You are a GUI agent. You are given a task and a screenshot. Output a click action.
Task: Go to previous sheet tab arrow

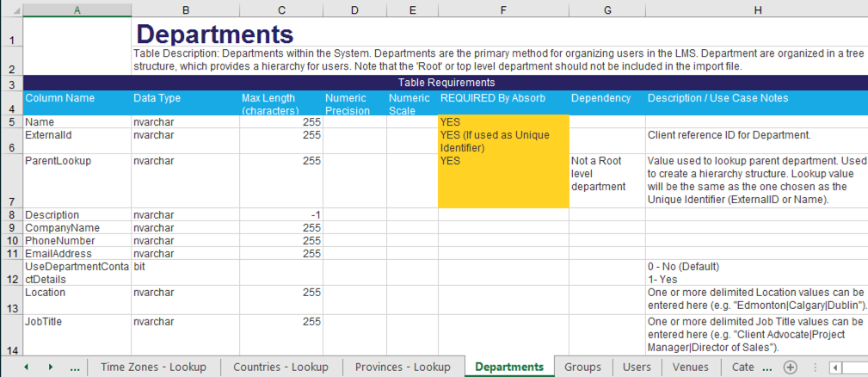pyautogui.click(x=26, y=367)
